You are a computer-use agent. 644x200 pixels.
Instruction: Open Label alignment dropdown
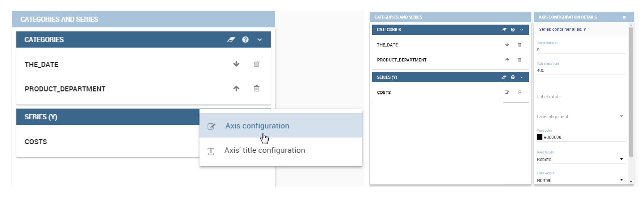(x=581, y=116)
